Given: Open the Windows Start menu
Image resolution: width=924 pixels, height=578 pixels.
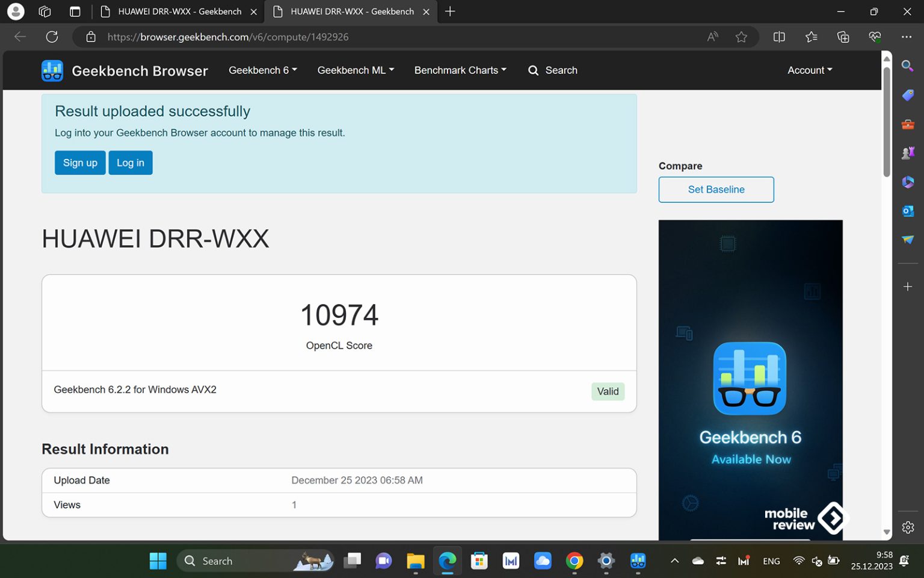Looking at the screenshot, I should pos(158,561).
